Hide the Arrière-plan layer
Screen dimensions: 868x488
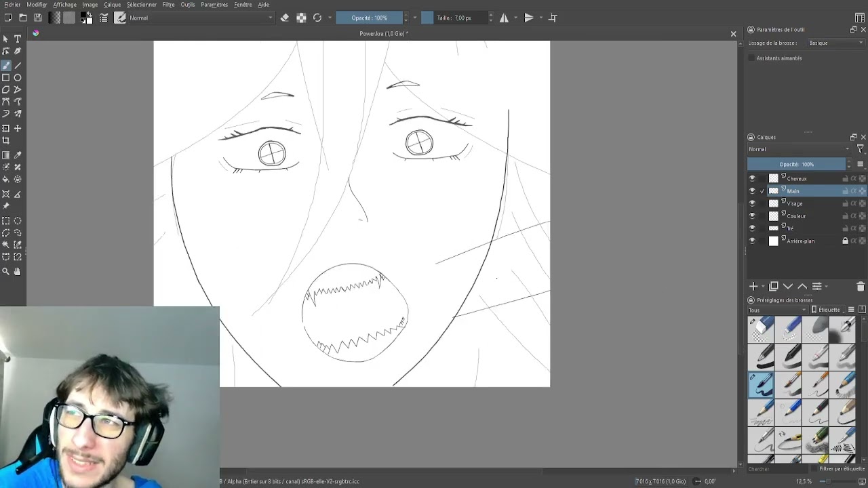coord(752,241)
